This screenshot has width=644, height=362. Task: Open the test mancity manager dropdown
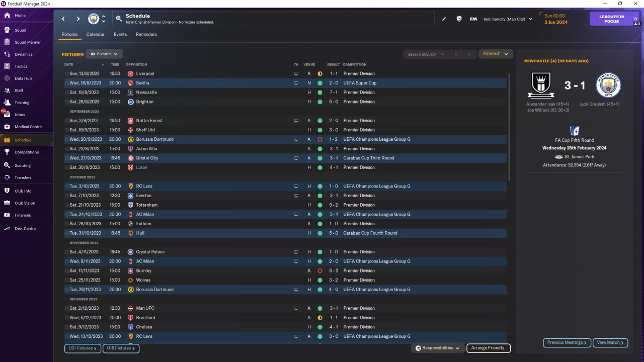508,19
